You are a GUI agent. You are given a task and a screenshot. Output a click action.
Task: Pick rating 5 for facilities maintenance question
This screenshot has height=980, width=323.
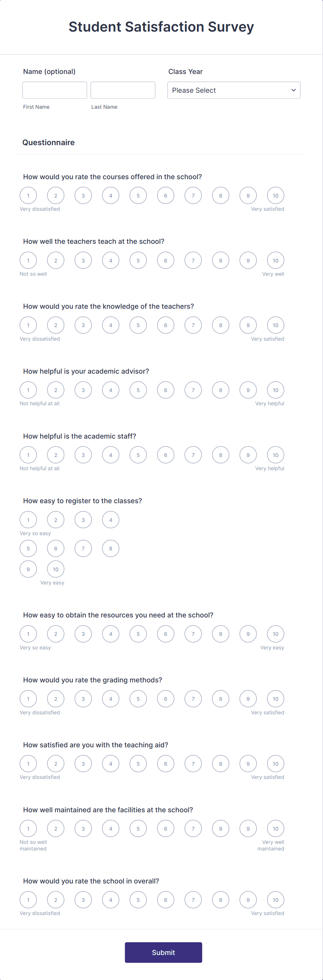pyautogui.click(x=138, y=828)
